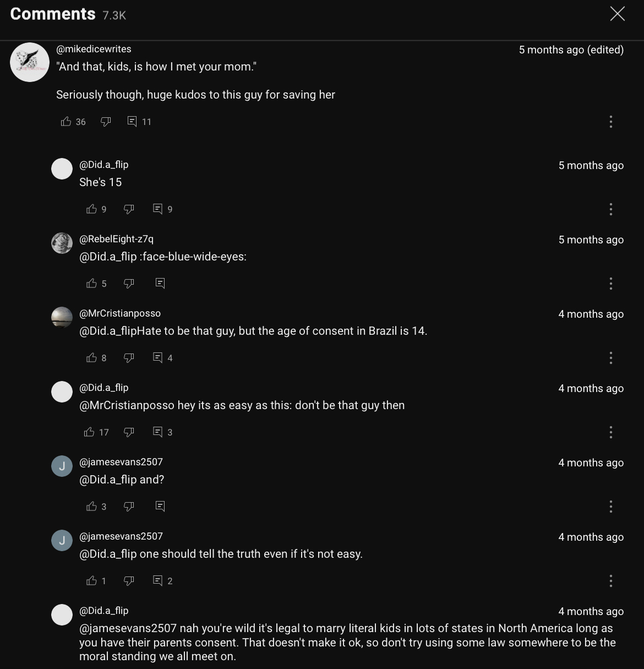Visit the @mikedicewrites channel via username
The width and height of the screenshot is (644, 669).
point(94,49)
